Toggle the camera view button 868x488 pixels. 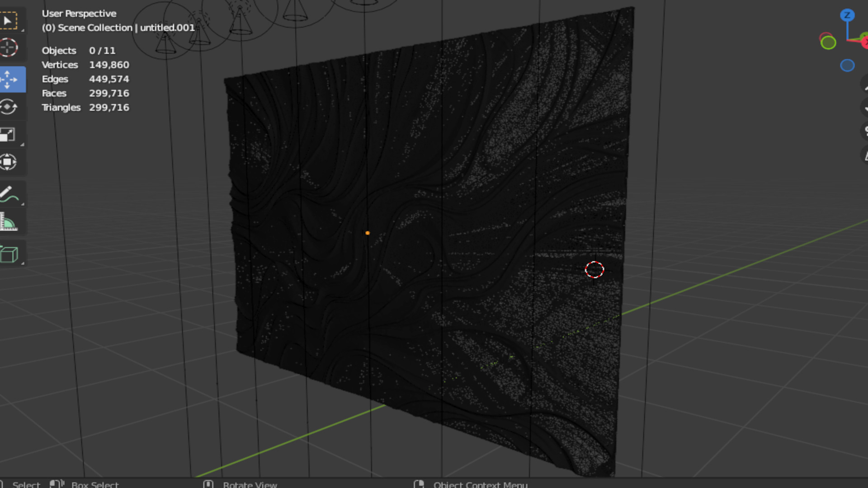click(864, 131)
